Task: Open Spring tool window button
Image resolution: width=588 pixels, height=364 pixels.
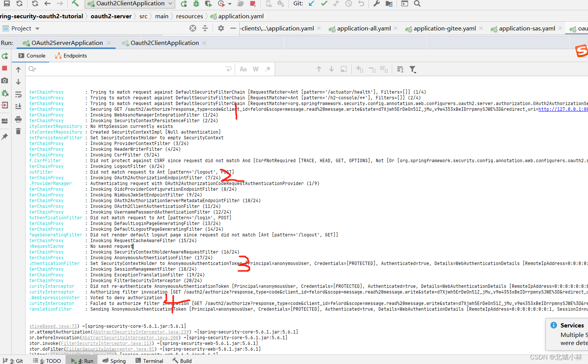Action: coord(114,361)
